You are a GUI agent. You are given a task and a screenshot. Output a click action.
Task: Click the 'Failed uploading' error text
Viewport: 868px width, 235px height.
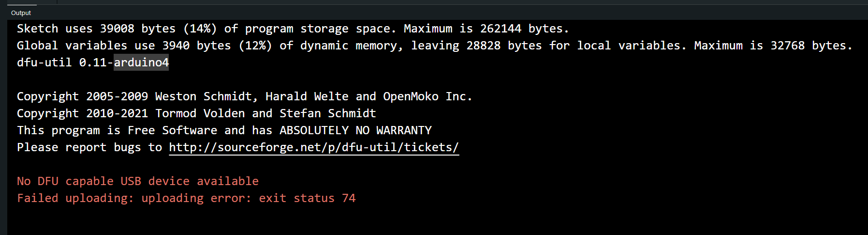point(74,198)
